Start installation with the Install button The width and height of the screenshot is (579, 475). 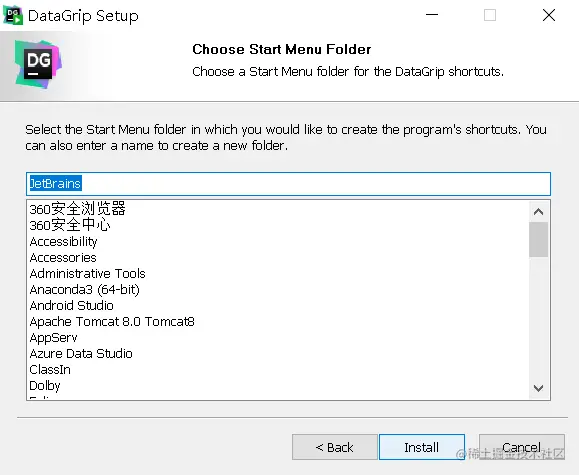point(422,447)
